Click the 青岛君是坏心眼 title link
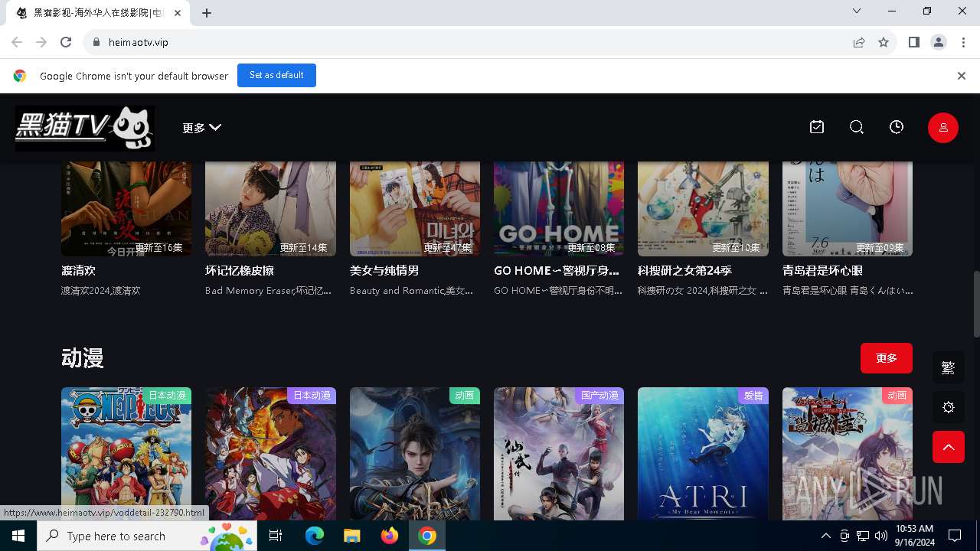 coord(823,270)
